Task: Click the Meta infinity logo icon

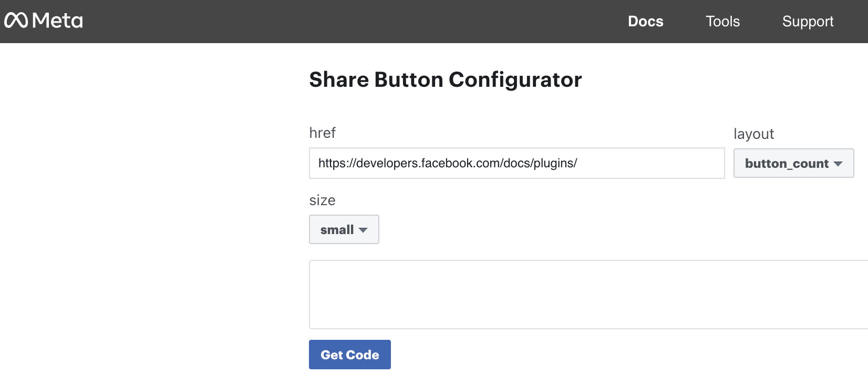Action: pos(16,20)
